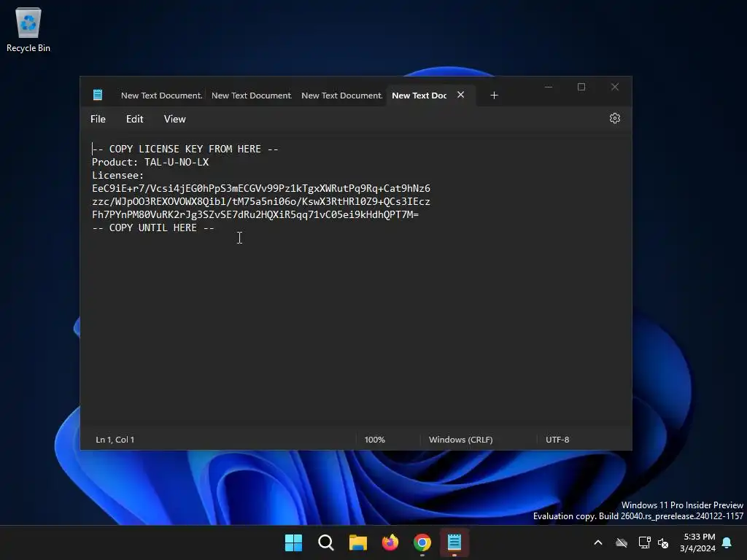
Task: Click the COPY LICENSE KEY FROM HERE line
Action: [185, 149]
